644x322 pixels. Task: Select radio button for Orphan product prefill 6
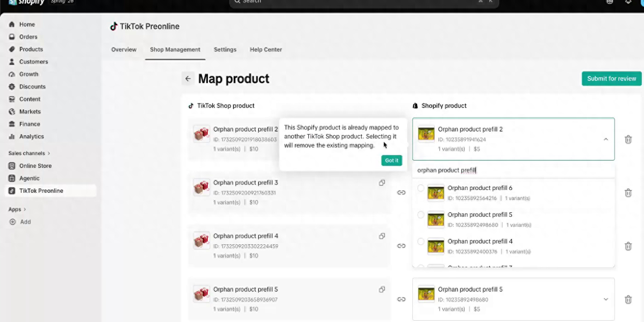point(420,188)
